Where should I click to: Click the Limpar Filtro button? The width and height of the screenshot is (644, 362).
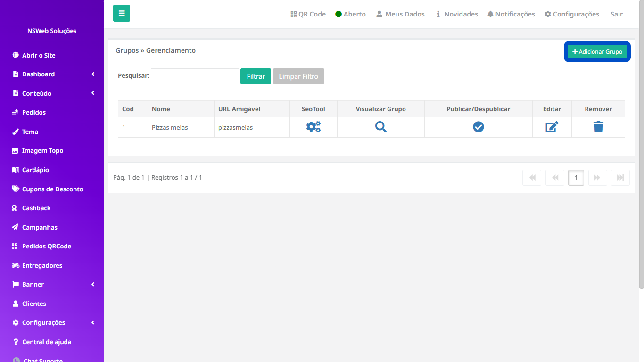point(298,76)
